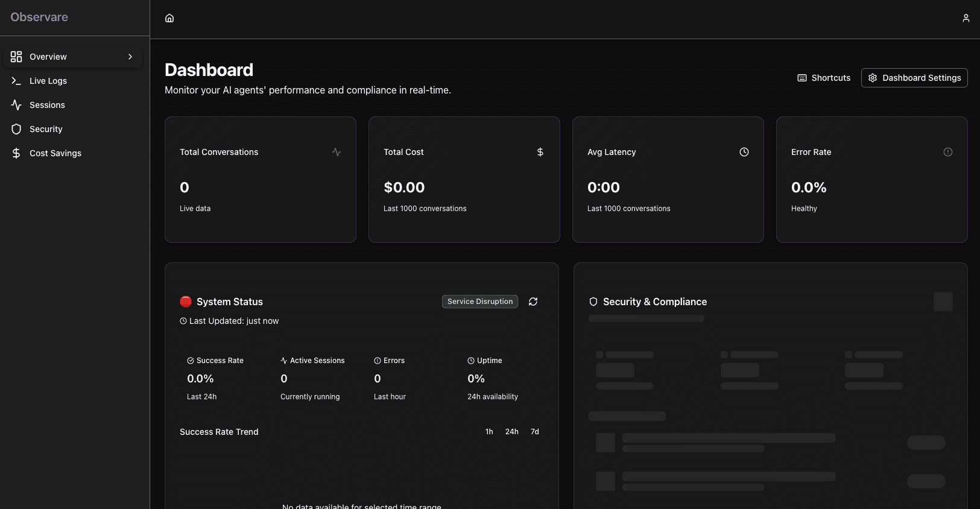980x509 pixels.
Task: Click the 24h availability label
Action: [493, 397]
